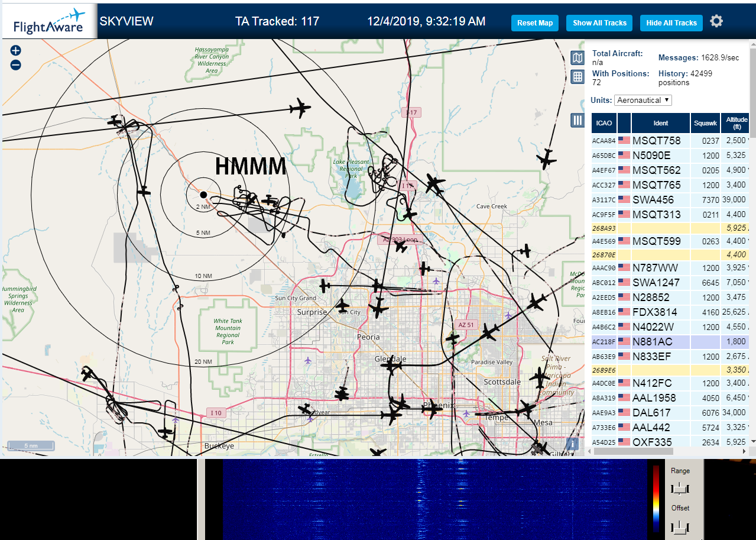Open the map layer selector icon
756x540 pixels.
tap(577, 57)
